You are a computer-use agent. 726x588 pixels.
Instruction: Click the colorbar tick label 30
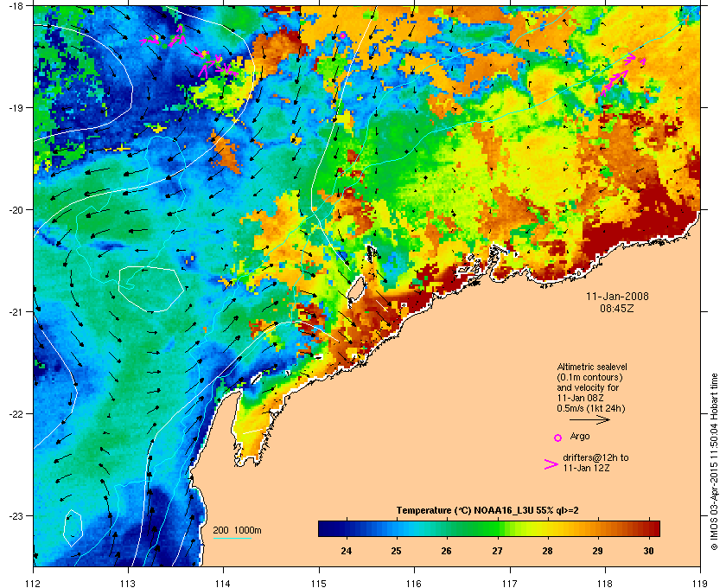(648, 551)
